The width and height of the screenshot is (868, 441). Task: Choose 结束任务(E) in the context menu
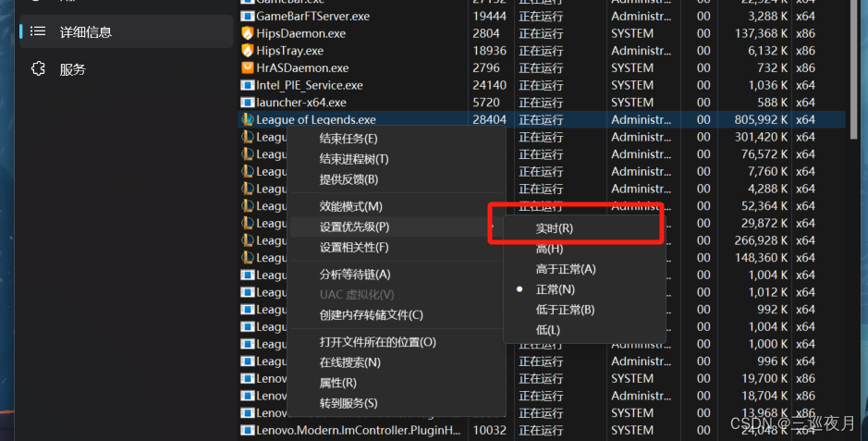(397, 139)
